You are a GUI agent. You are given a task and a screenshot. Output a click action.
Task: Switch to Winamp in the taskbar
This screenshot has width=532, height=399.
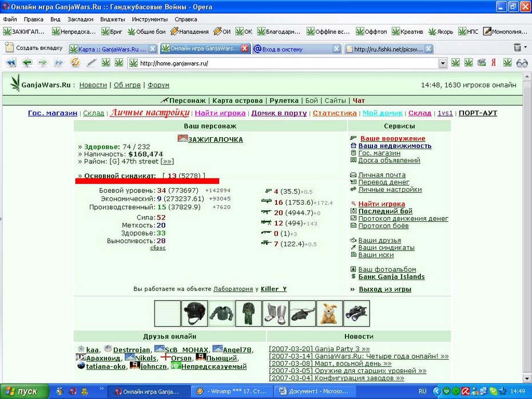point(232,392)
